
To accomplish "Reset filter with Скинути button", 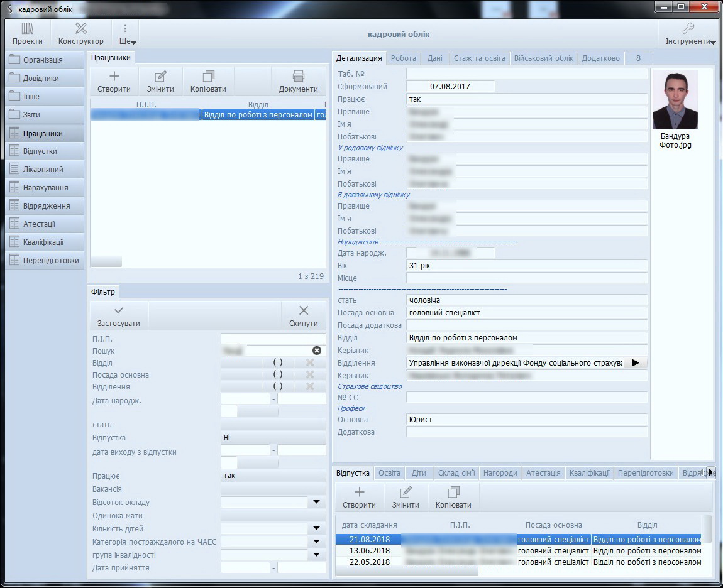I will [304, 315].
